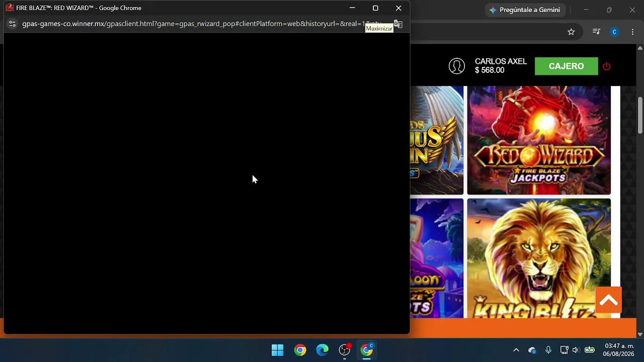Image resolution: width=644 pixels, height=362 pixels.
Task: Close the background Chrome window
Action: (632, 10)
